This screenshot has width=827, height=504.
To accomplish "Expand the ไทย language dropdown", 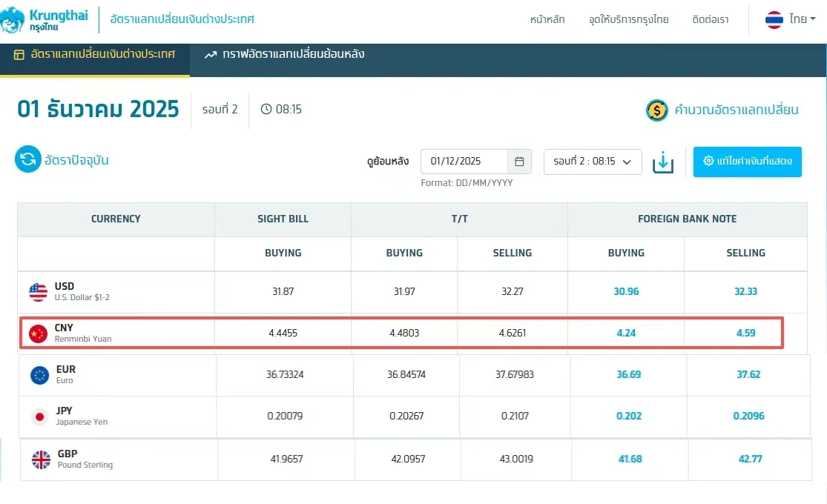I will click(803, 19).
